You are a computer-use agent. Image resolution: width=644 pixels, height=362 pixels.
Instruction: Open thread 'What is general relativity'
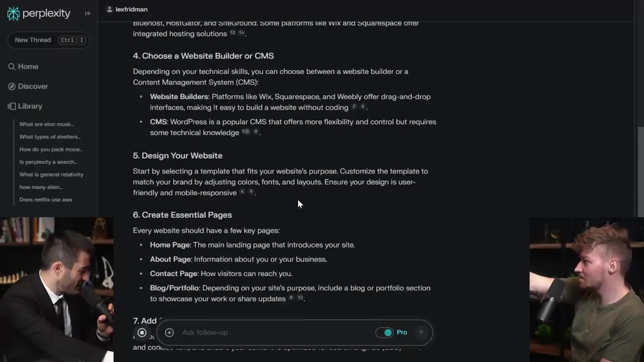(x=51, y=174)
